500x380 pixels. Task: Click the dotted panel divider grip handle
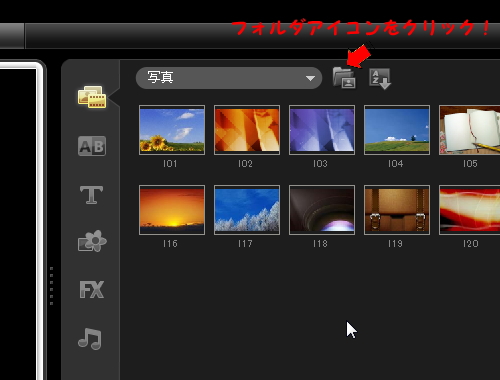[x=51, y=286]
